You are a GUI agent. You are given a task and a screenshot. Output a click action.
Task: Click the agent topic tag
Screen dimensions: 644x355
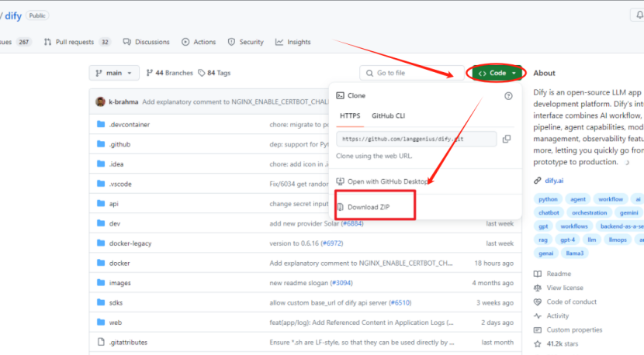tap(577, 199)
